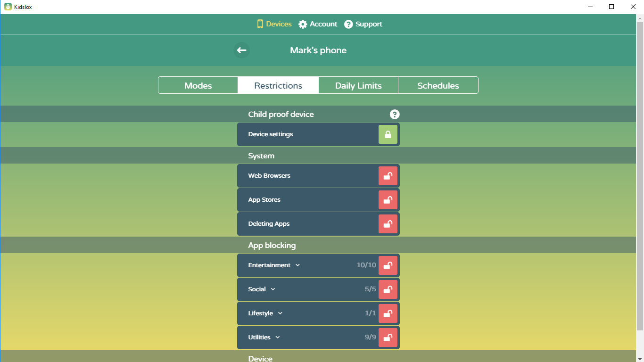Click the Devices phone icon

click(x=260, y=24)
